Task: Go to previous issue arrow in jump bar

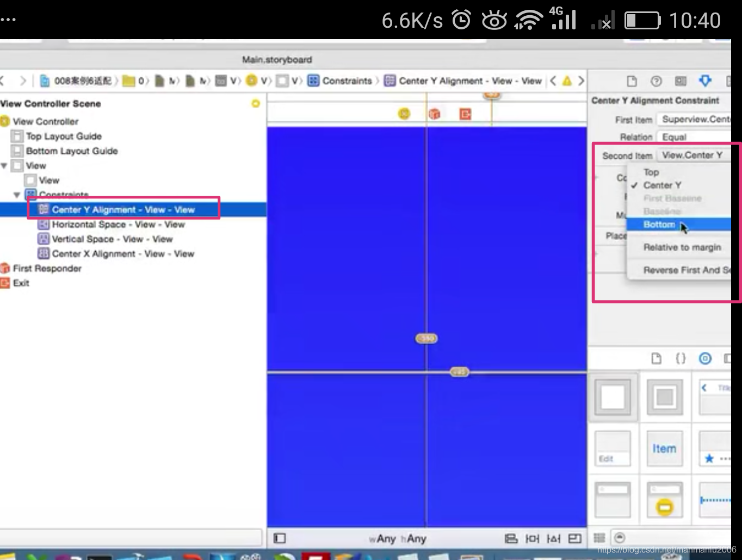Action: coord(553,81)
